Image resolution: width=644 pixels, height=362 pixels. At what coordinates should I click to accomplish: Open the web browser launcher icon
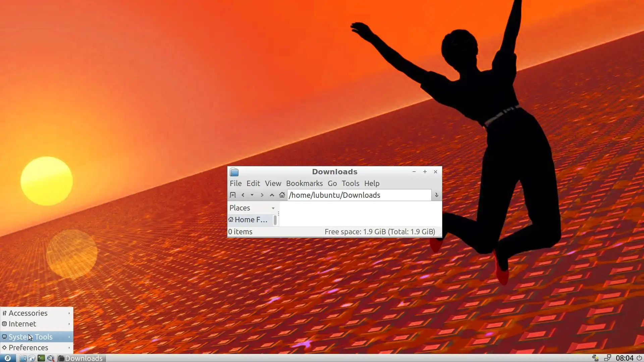[x=32, y=358]
